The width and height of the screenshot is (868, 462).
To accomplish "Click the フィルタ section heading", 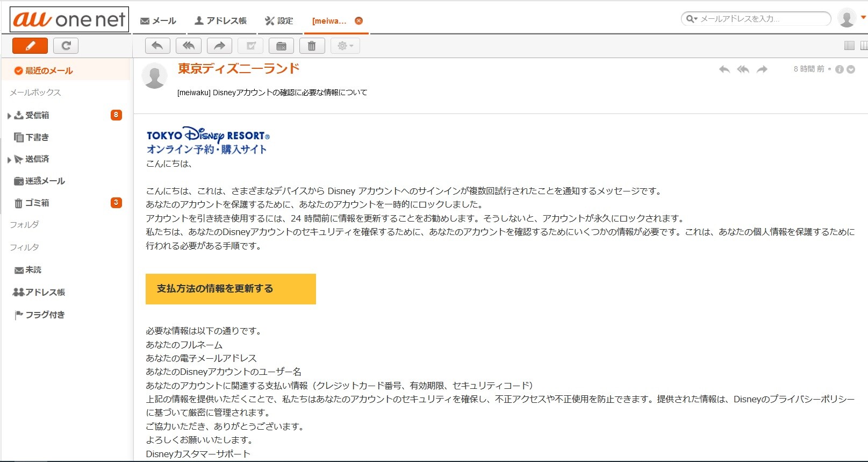I will 24,247.
